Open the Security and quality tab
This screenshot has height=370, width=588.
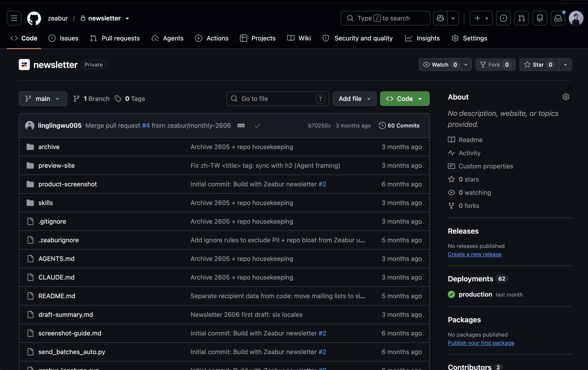click(357, 38)
